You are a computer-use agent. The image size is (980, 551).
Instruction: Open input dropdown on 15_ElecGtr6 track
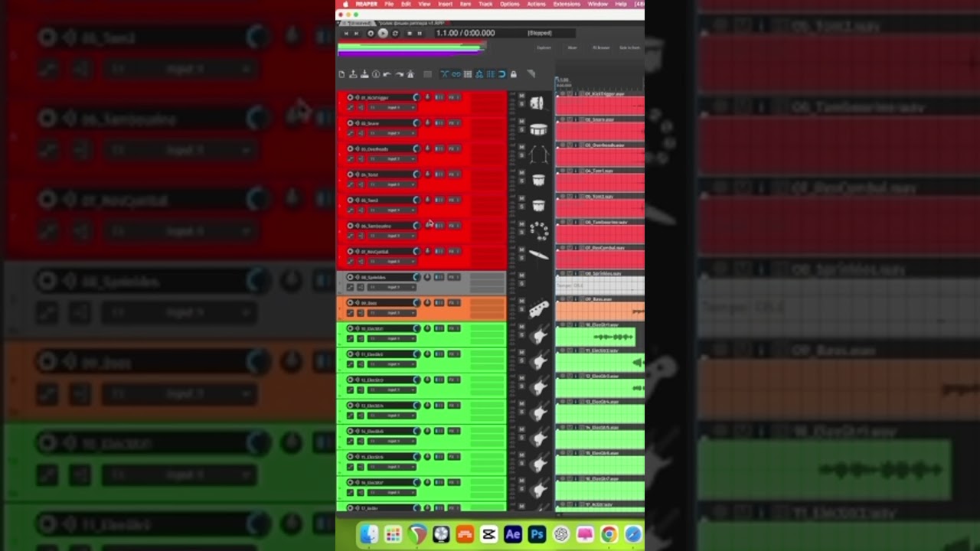(392, 466)
